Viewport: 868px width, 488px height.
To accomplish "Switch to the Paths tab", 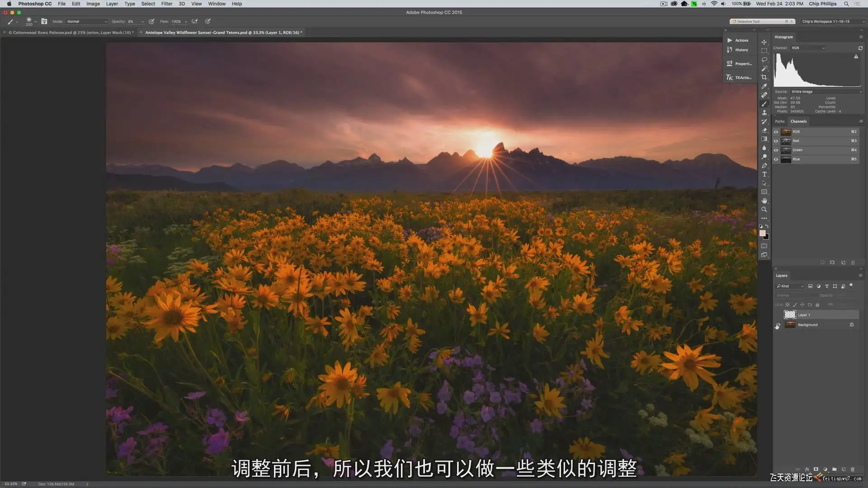I will pos(780,121).
